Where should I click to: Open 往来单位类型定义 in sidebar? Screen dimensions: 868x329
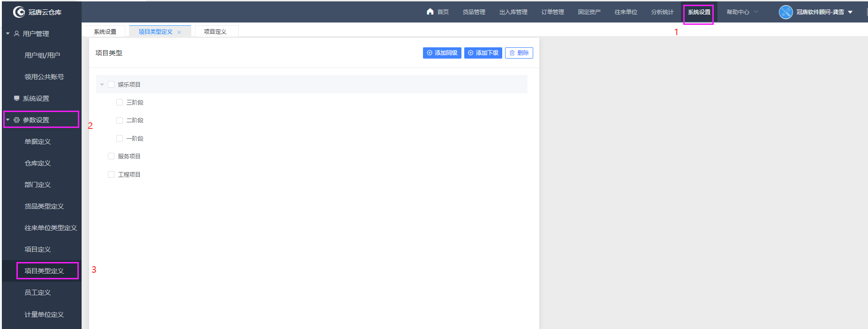click(51, 228)
